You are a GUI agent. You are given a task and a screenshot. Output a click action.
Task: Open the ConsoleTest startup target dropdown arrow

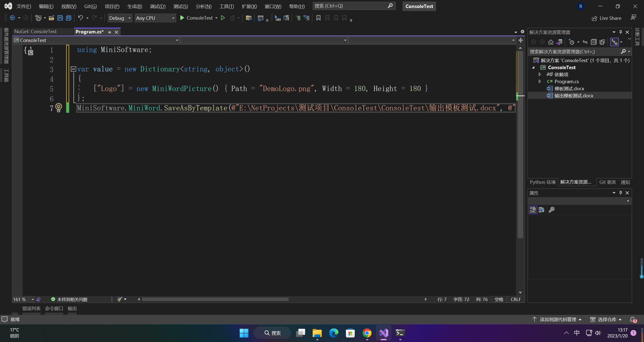pyautogui.click(x=216, y=18)
